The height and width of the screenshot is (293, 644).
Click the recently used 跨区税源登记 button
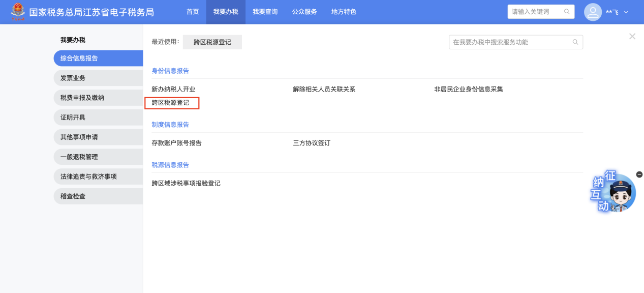pos(212,42)
